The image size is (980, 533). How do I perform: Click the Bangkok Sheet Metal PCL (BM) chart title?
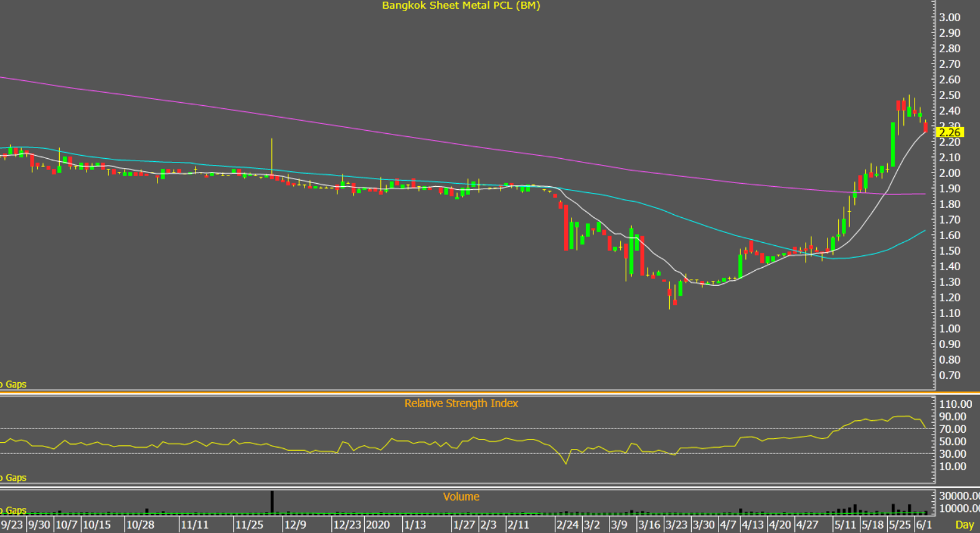(x=461, y=6)
